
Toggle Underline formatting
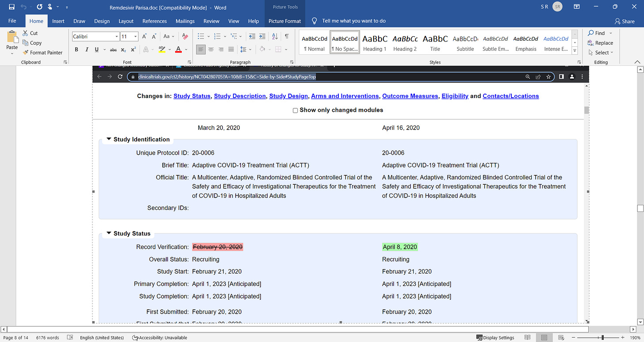click(x=96, y=49)
